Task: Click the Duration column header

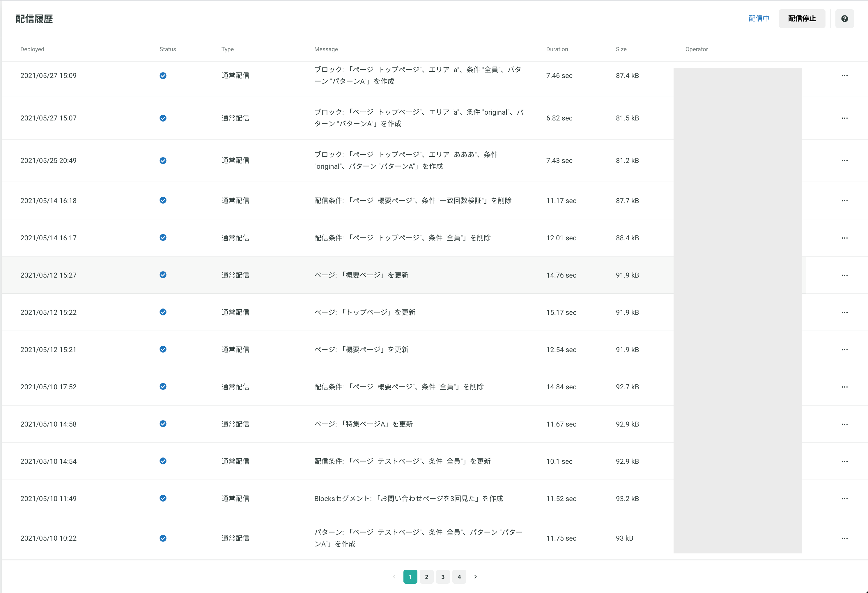Action: pos(557,49)
